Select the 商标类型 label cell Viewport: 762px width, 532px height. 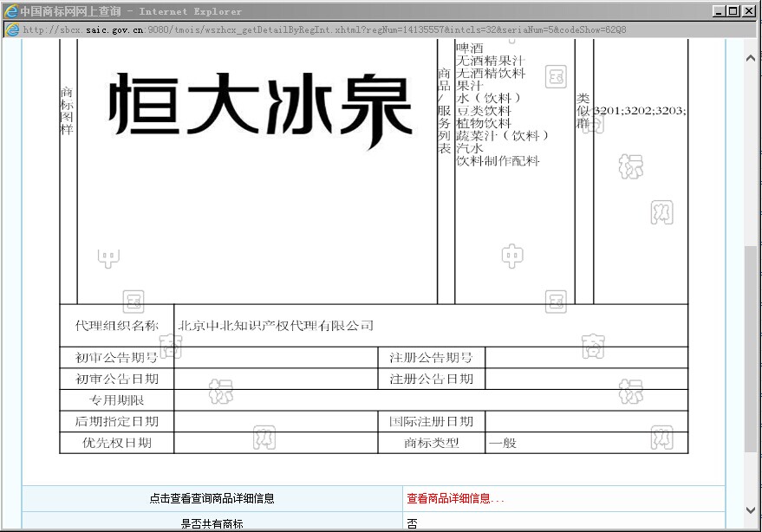[x=432, y=443]
